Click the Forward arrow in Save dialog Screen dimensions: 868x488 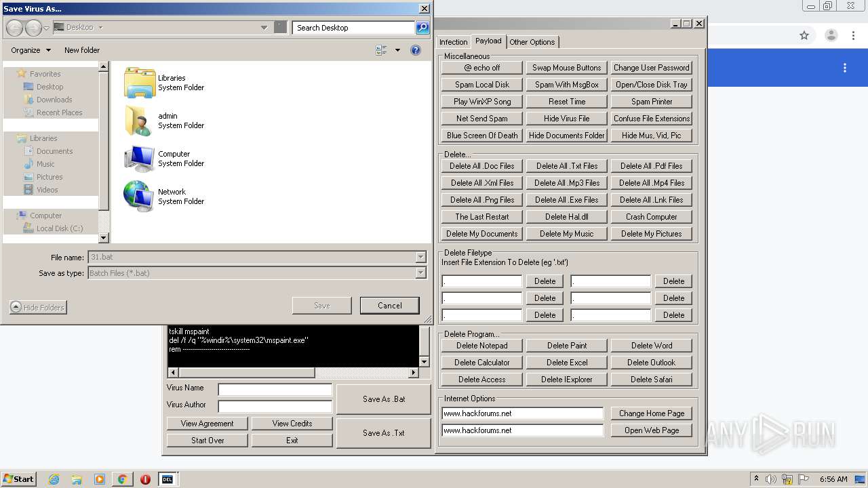point(33,28)
